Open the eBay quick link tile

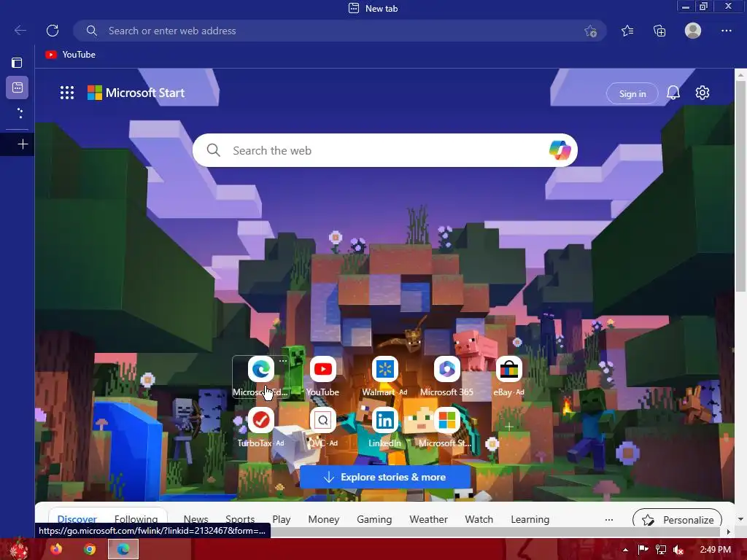coord(508,377)
